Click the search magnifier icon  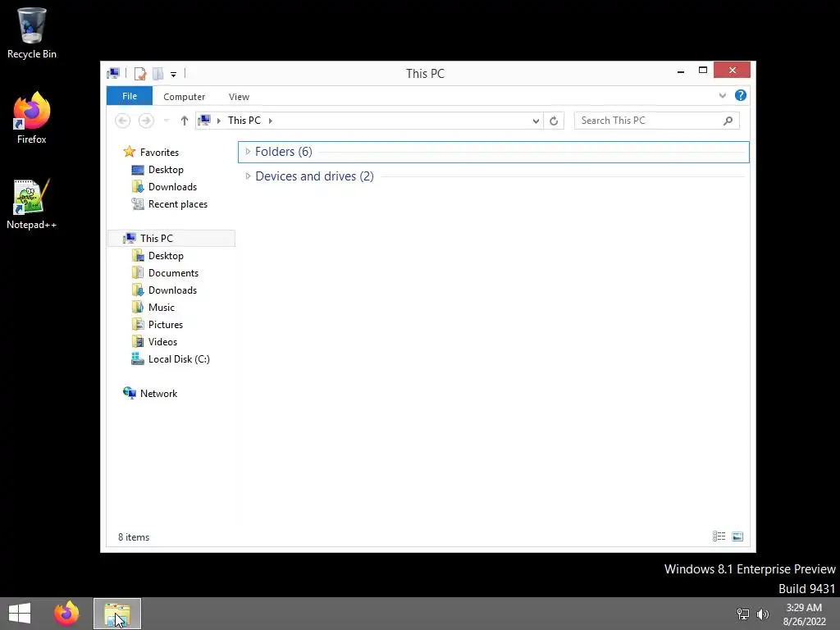click(728, 121)
